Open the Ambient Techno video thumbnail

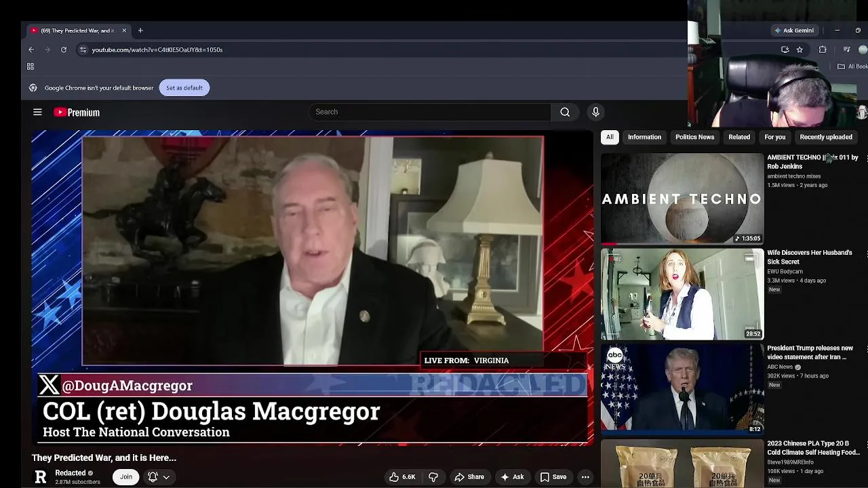[x=682, y=199]
